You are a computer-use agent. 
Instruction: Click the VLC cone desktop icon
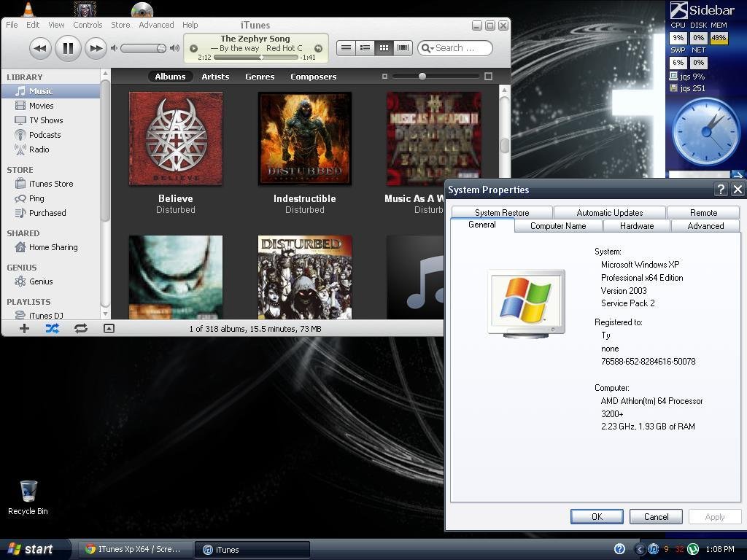(28, 9)
